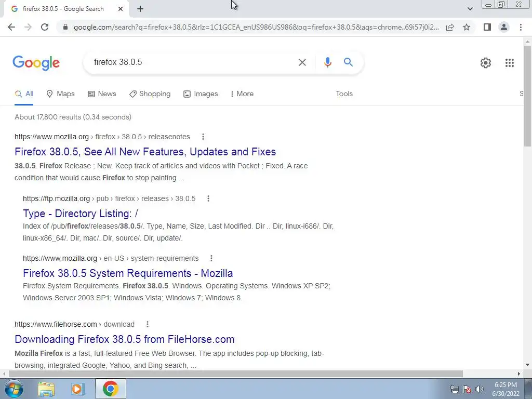The image size is (532, 399).
Task: Click About 17,800 results text
Action: click(73, 117)
